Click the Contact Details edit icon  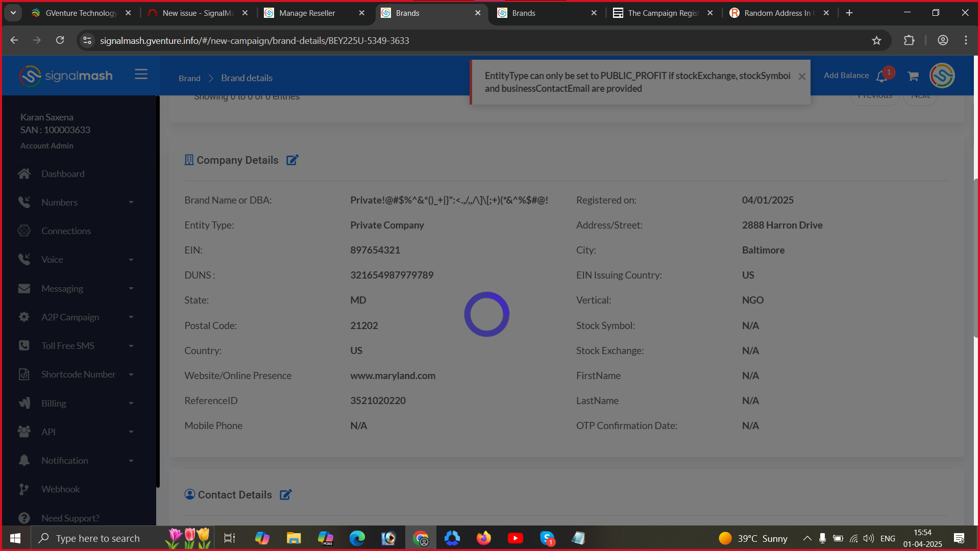coord(286,494)
